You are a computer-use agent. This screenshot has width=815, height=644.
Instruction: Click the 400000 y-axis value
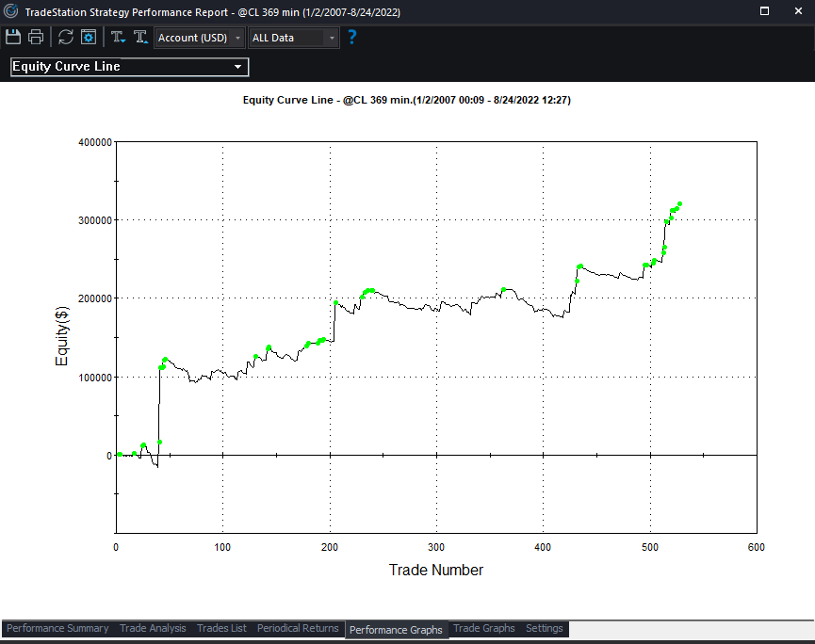[95, 142]
